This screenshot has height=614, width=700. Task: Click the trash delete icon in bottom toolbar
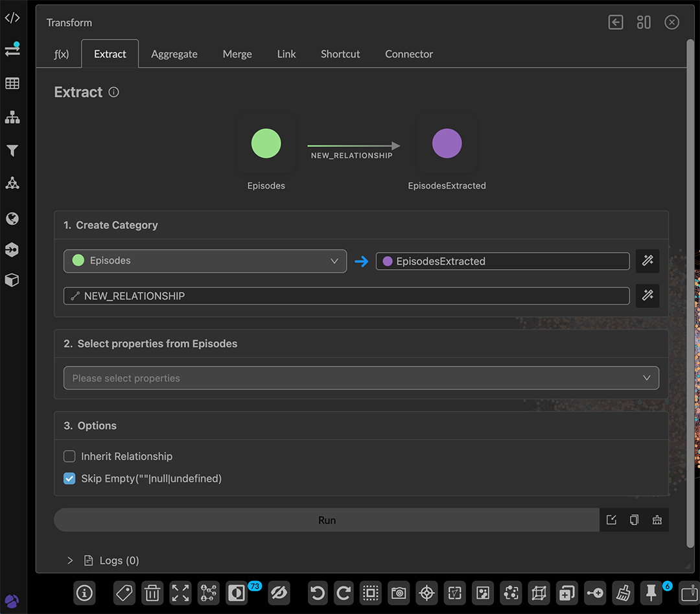[152, 593]
